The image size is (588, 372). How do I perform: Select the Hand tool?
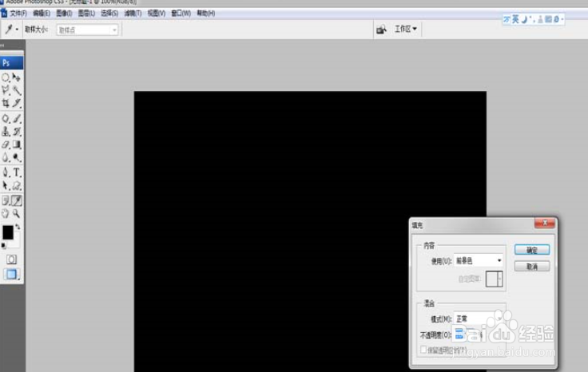click(6, 213)
